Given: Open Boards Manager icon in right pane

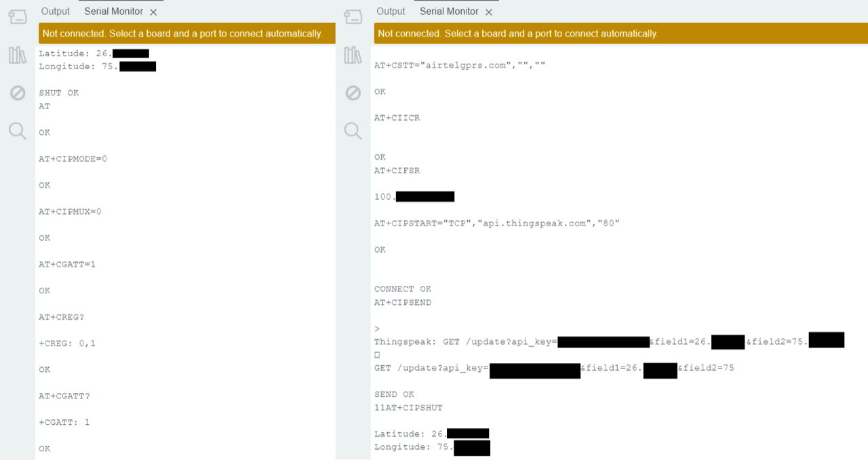Looking at the screenshot, I should pos(353,18).
